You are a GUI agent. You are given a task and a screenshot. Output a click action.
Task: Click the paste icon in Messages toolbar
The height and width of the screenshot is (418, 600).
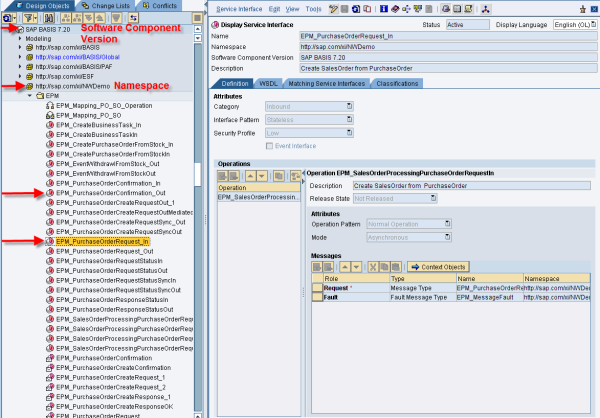click(396, 267)
